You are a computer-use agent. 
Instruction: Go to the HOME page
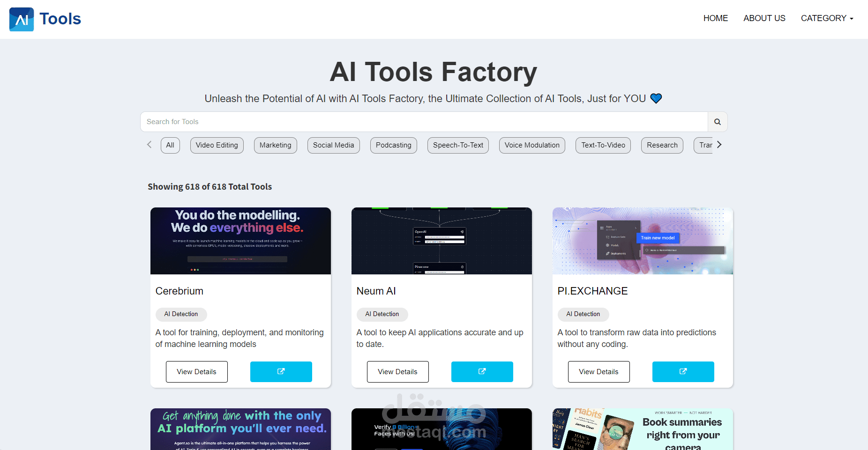tap(716, 18)
